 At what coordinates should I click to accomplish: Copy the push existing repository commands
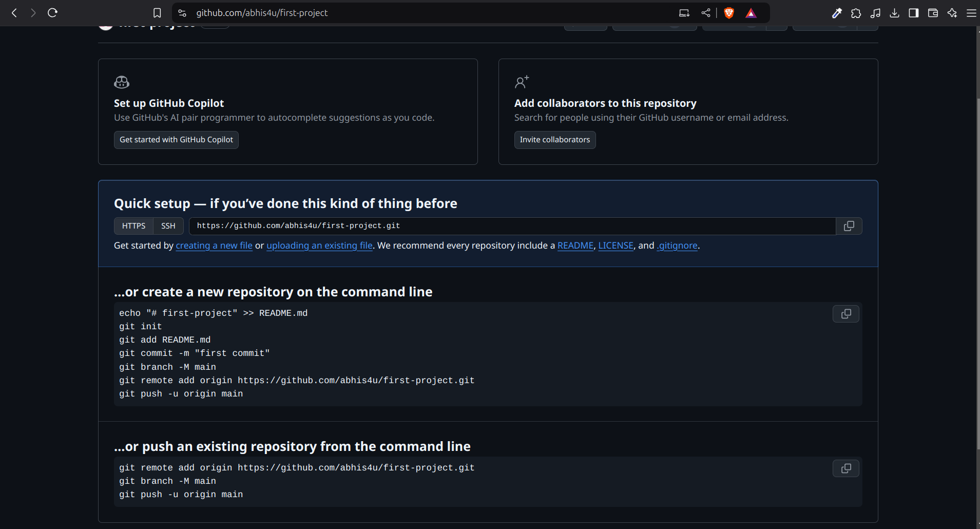point(846,468)
